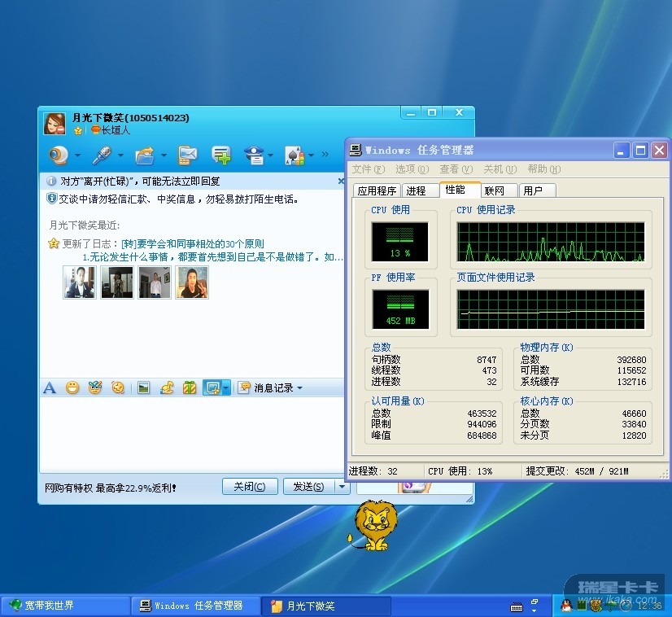Switch to the 用户 tab
The image size is (672, 617).
point(538,190)
